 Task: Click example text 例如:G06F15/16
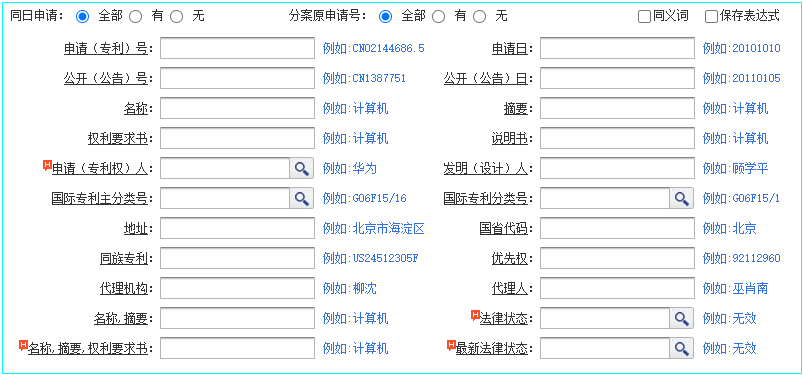tap(365, 199)
